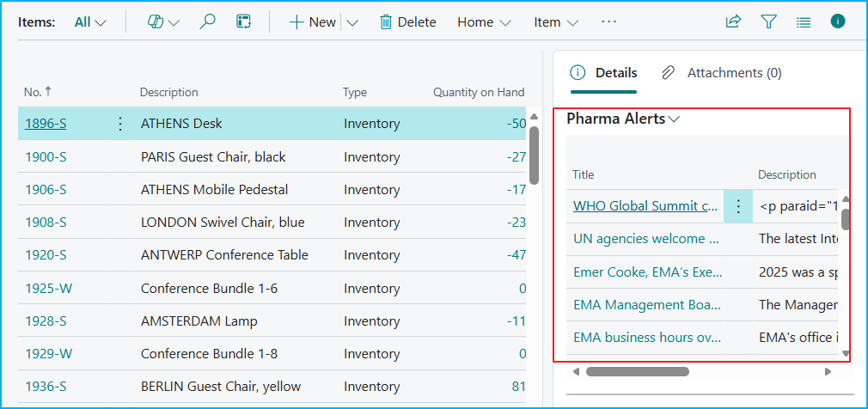
Task: Open the three-dot menu for WHO Global Summit
Action: [737, 206]
